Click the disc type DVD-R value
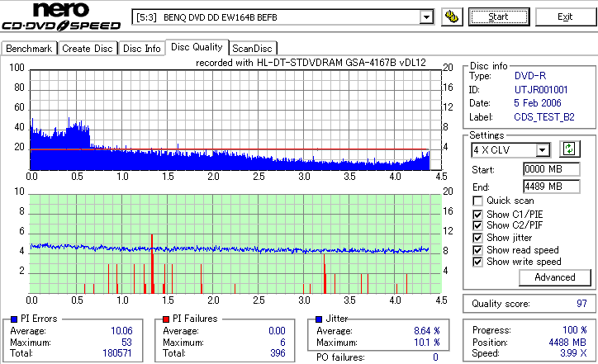This screenshot has height=364, width=598. coord(530,76)
